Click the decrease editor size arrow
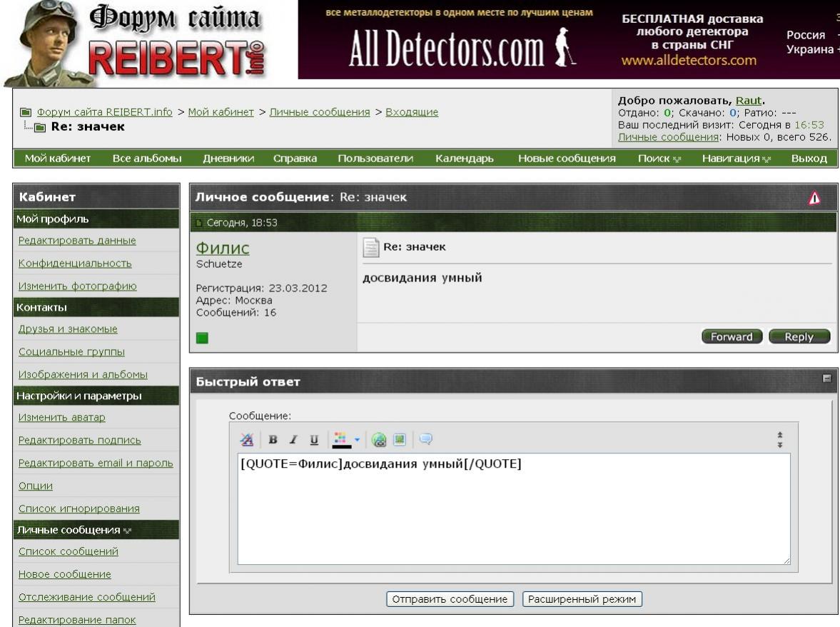The image size is (840, 627). pos(780,435)
